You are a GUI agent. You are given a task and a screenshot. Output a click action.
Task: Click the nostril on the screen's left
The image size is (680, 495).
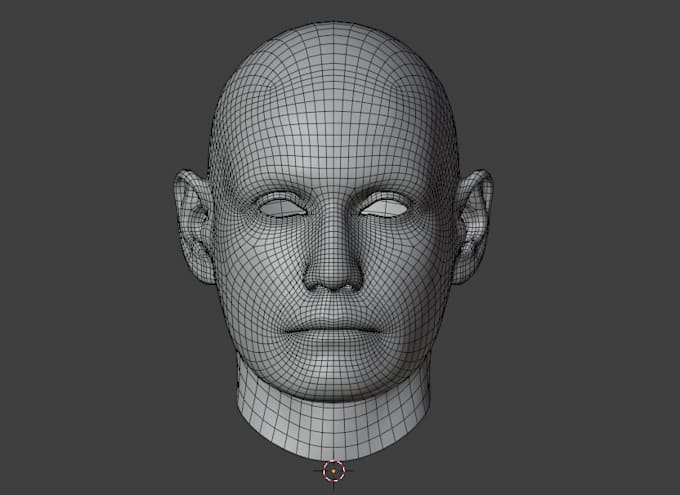[x=318, y=286]
